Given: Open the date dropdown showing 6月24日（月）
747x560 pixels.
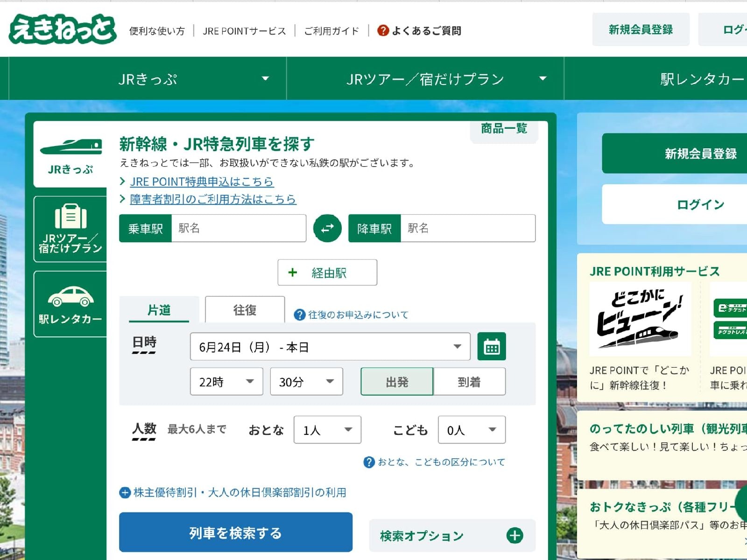Looking at the screenshot, I should pos(330,346).
